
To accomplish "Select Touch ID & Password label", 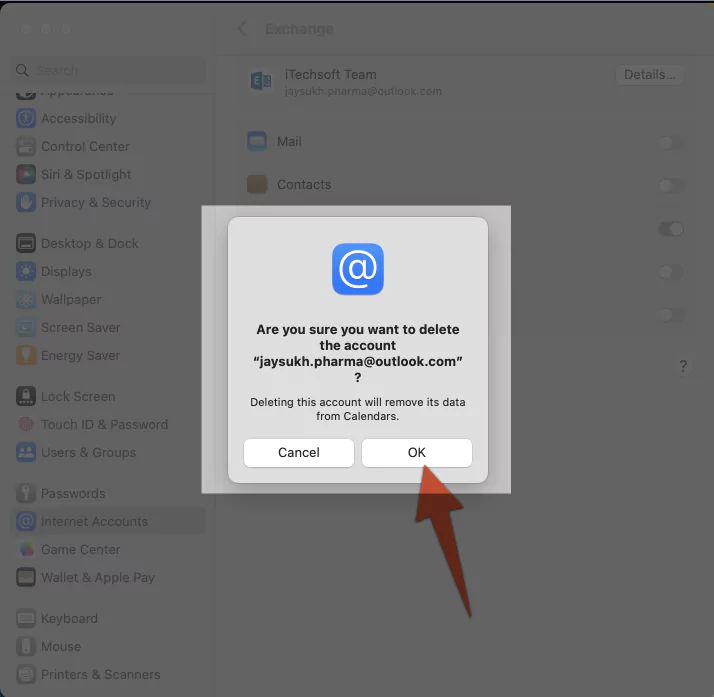I will (x=105, y=425).
